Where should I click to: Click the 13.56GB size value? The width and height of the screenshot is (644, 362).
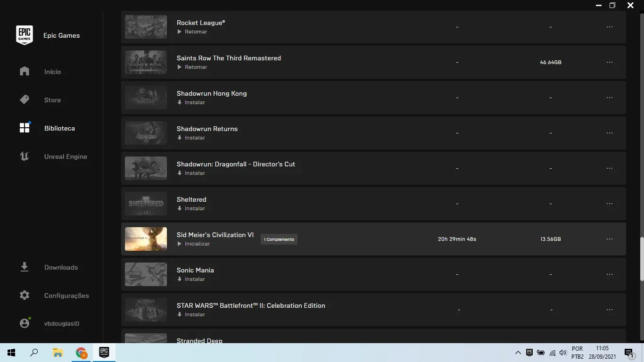(x=551, y=239)
